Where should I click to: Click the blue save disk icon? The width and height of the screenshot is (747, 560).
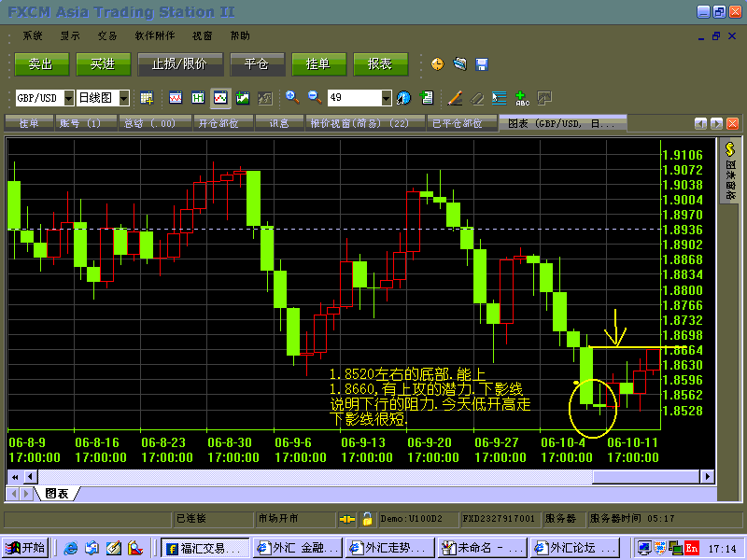(482, 63)
